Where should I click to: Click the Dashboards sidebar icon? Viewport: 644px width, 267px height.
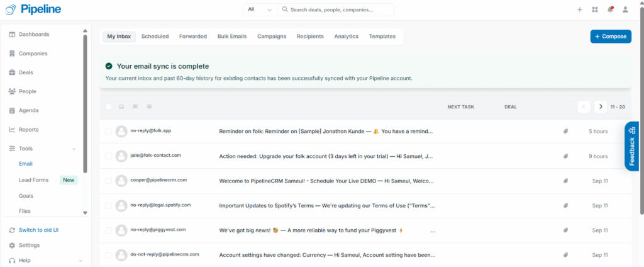click(x=12, y=35)
